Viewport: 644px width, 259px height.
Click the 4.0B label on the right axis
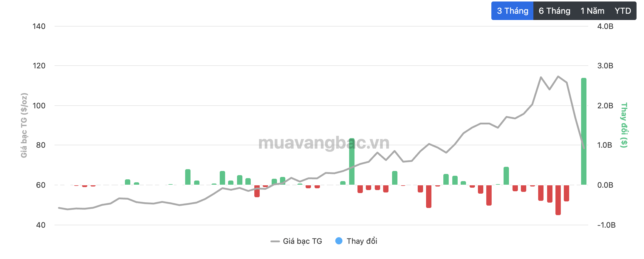[605, 26]
